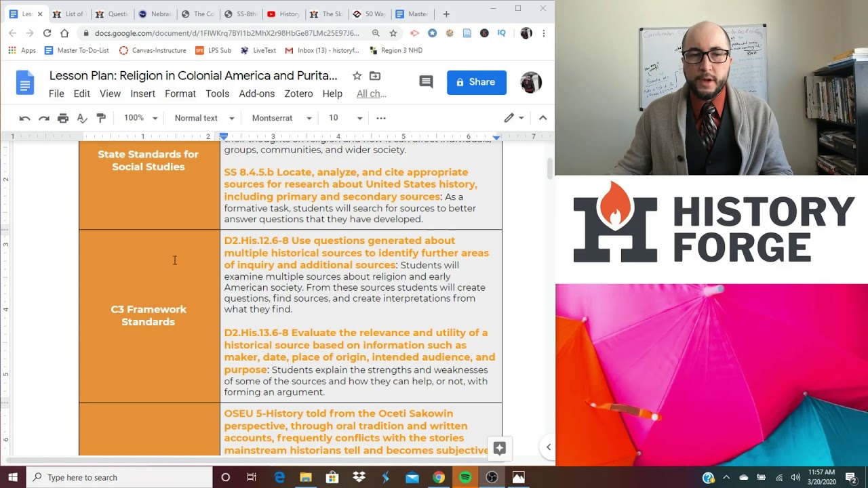Screen dimensions: 868x488
Task: Show hidden system tray icons chevron
Action: point(726,477)
